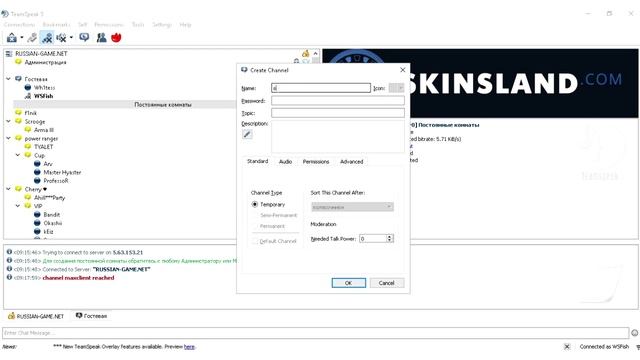Open the channel Icon dropdown
The height and width of the screenshot is (360, 640).
tap(396, 88)
